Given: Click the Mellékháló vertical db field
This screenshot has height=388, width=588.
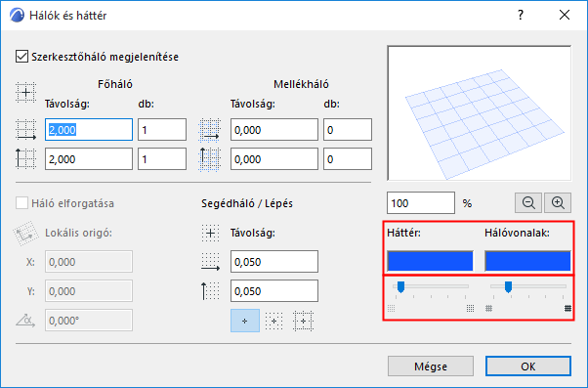Looking at the screenshot, I should point(348,159).
